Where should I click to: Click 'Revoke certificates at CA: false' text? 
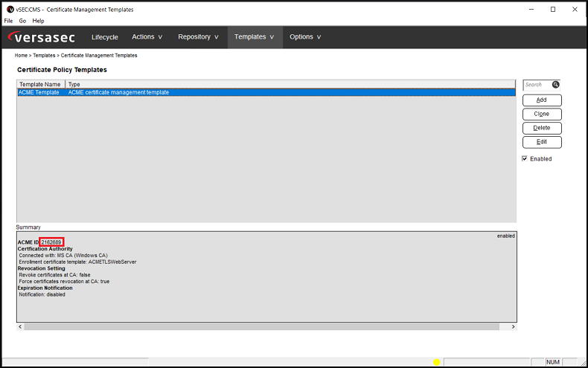point(55,275)
